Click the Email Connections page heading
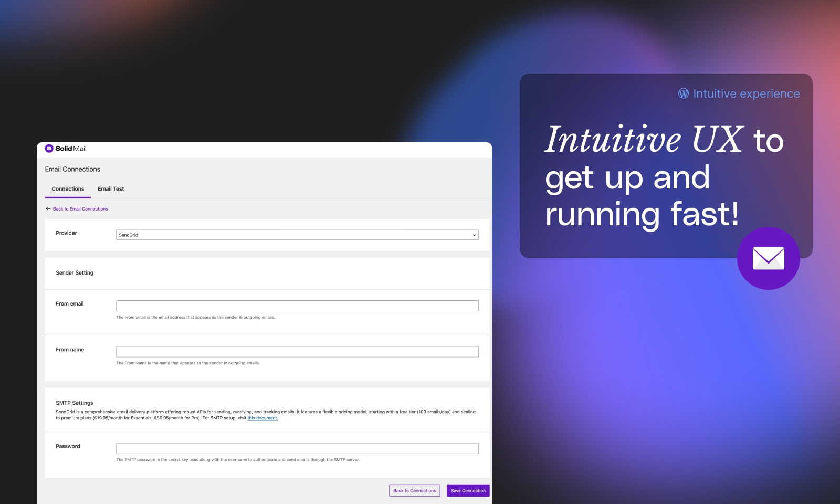The height and width of the screenshot is (504, 840). click(72, 169)
